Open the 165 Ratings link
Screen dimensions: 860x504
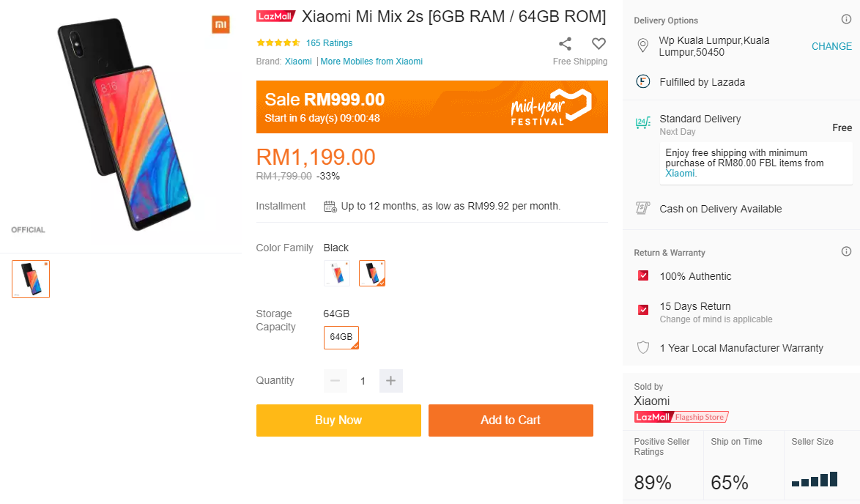pyautogui.click(x=329, y=43)
